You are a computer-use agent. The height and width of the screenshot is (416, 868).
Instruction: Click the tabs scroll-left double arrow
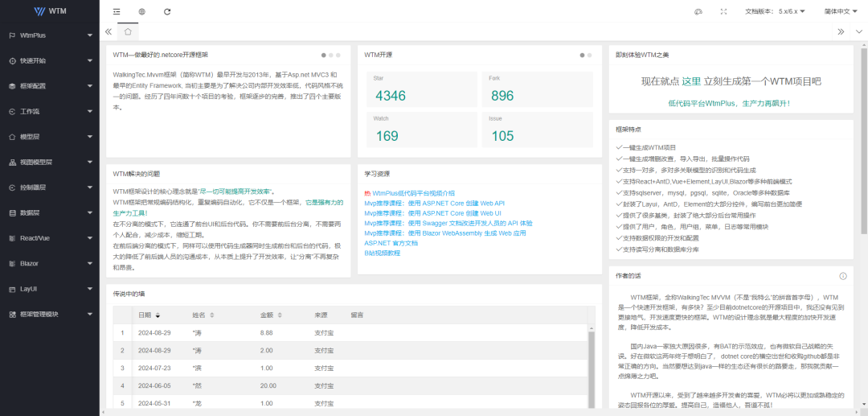[x=108, y=31]
